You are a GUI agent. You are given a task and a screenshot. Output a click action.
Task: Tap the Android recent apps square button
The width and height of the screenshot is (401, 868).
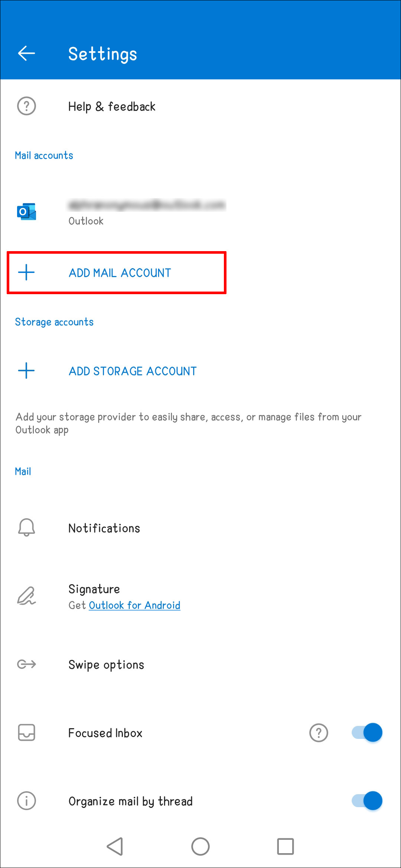[x=286, y=847]
